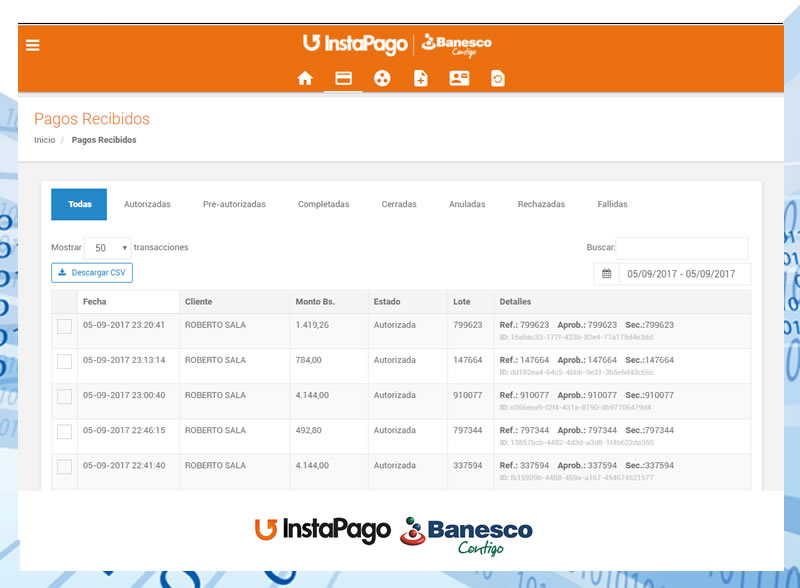The image size is (800, 588).
Task: Click the Ref.: 910077 details text
Action: click(524, 395)
